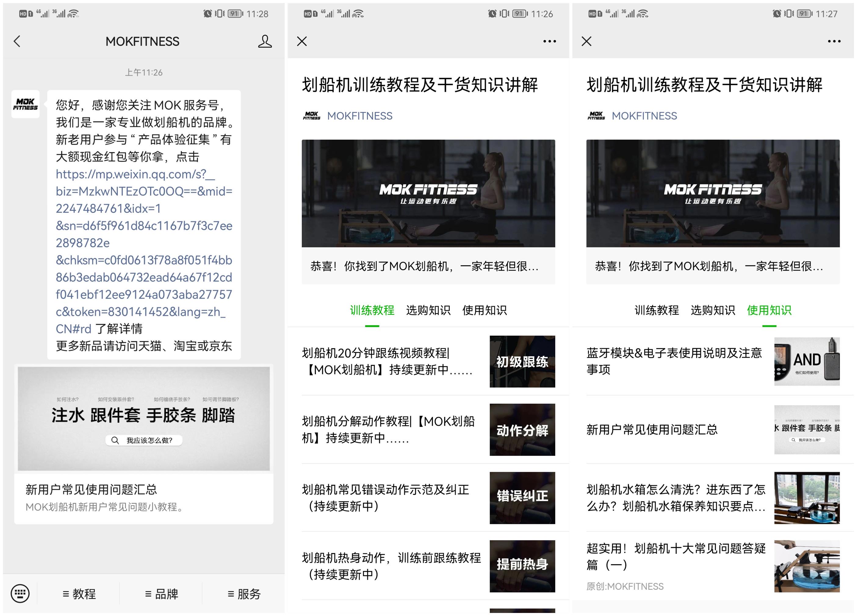Viewport: 857px width, 616px height.
Task: Tap the 初级跟练 video thumbnail
Action: click(x=523, y=362)
